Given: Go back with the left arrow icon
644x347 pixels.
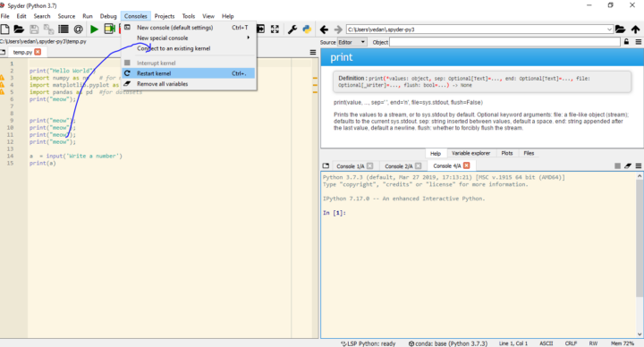Looking at the screenshot, I should click(324, 30).
